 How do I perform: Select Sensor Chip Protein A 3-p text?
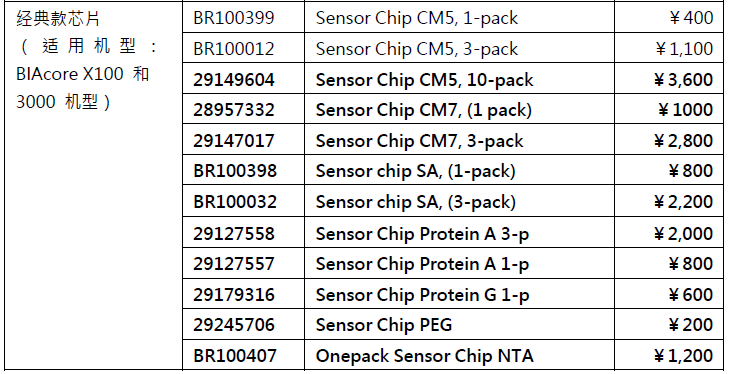[422, 234]
